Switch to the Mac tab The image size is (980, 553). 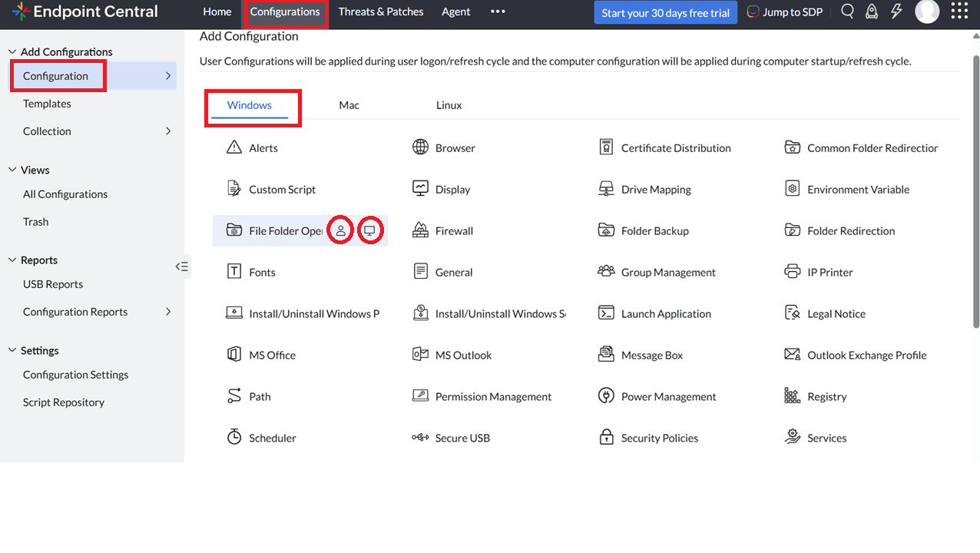pyautogui.click(x=349, y=105)
